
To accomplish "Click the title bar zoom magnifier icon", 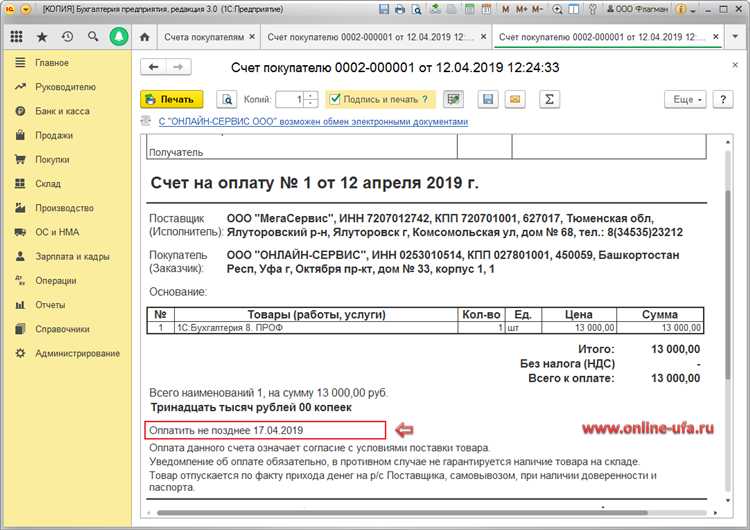I will tap(557, 9).
